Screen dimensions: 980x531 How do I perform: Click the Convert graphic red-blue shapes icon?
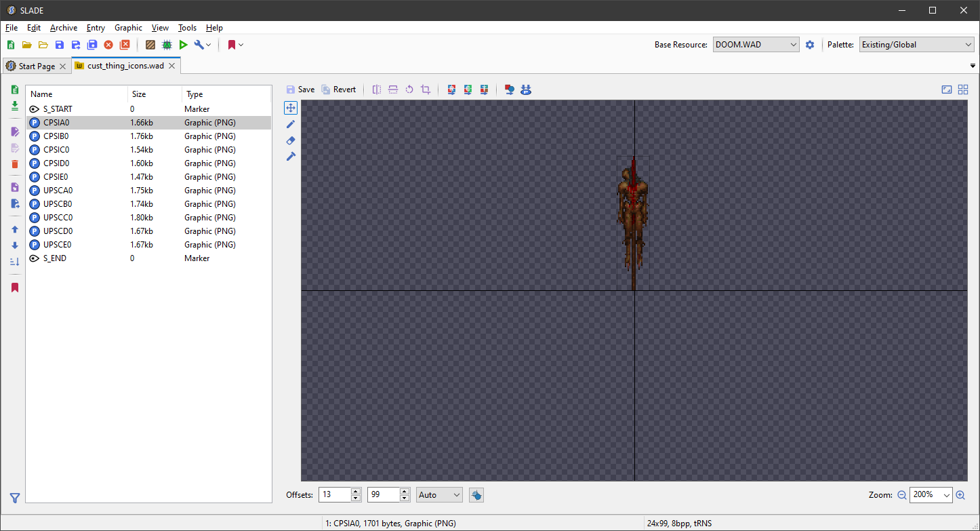click(510, 90)
